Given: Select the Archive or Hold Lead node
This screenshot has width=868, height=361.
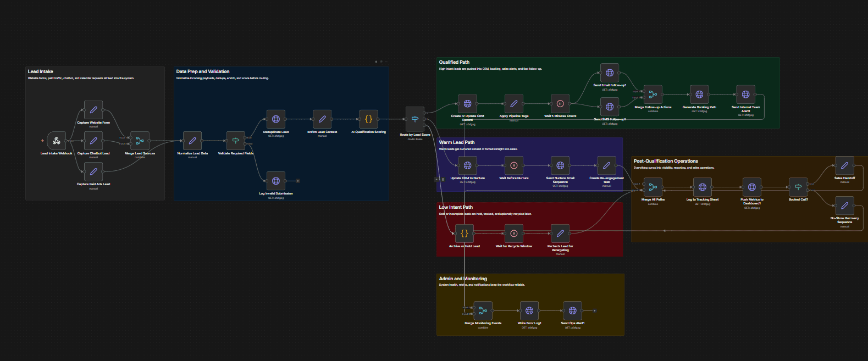Looking at the screenshot, I should pos(465,234).
